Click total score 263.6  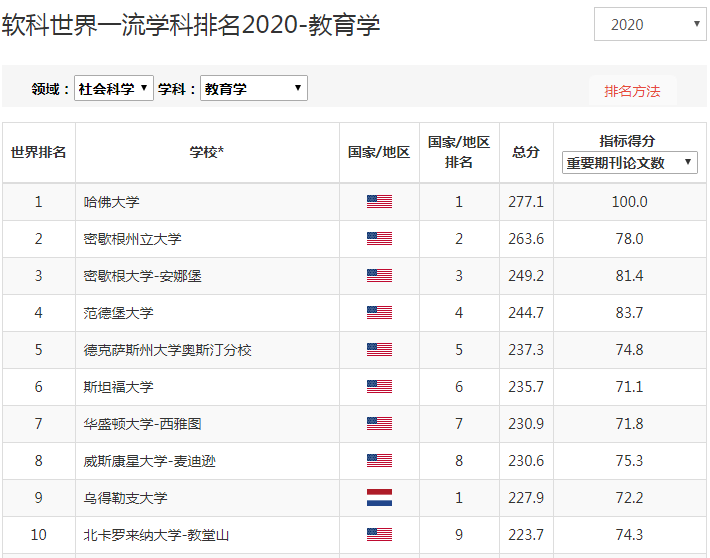coord(526,239)
